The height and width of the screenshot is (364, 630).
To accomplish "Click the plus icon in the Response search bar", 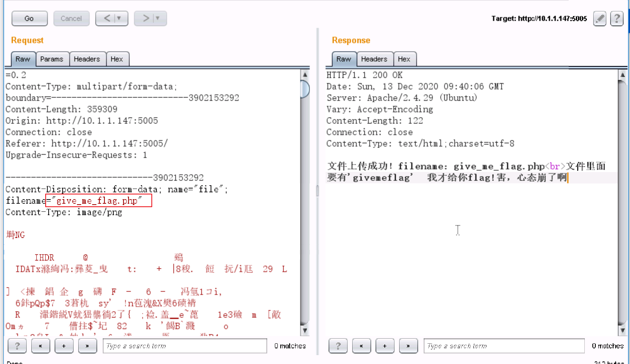I will point(385,345).
